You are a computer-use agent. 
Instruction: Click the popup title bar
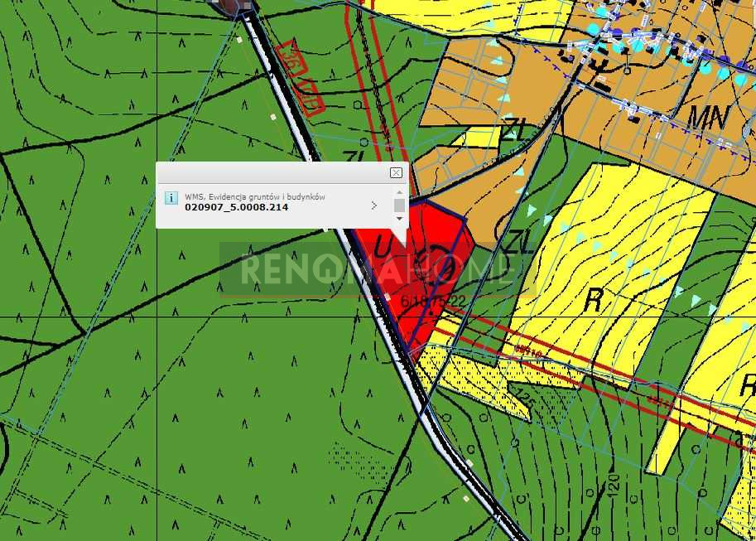pos(273,172)
